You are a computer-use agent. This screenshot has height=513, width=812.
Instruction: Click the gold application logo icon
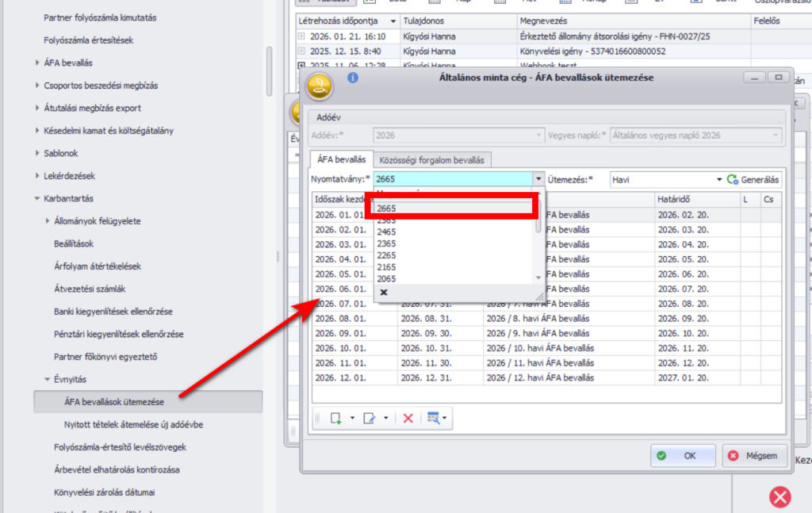[x=320, y=84]
